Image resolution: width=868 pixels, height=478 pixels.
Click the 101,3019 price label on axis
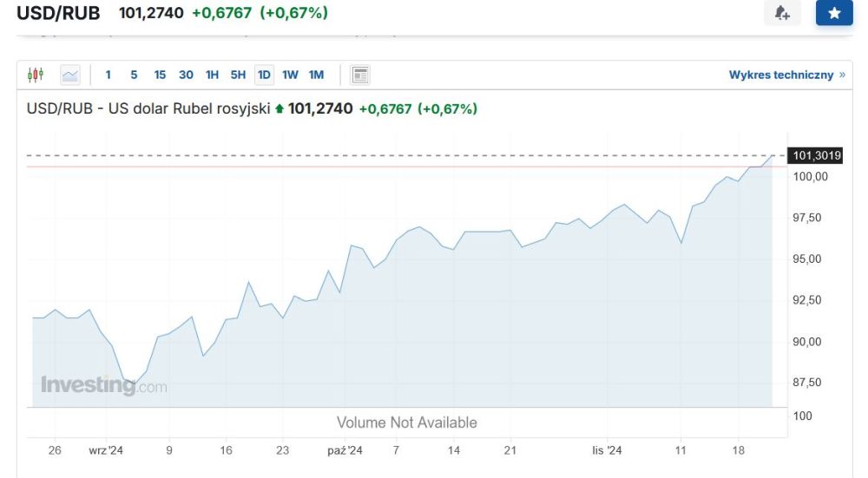[814, 156]
